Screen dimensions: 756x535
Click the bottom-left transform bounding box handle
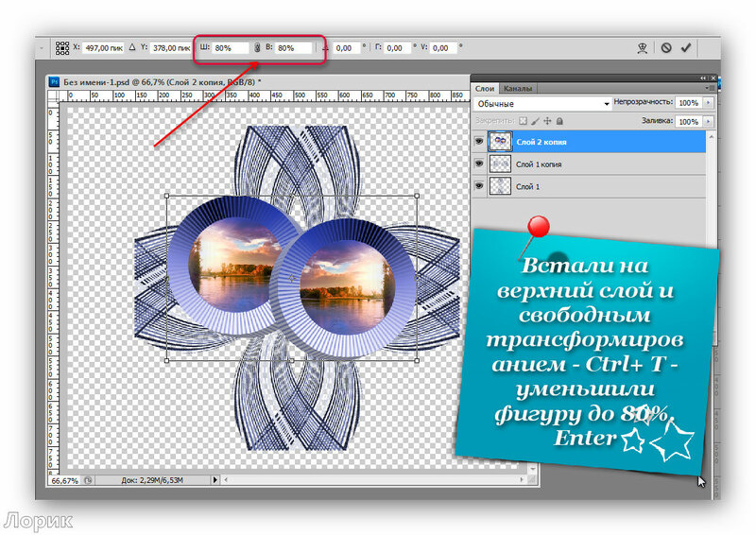click(x=167, y=360)
